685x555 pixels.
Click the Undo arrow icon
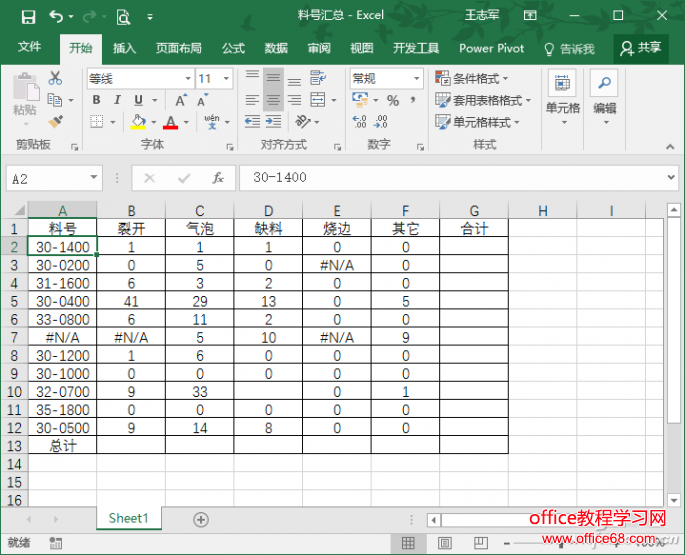click(55, 16)
